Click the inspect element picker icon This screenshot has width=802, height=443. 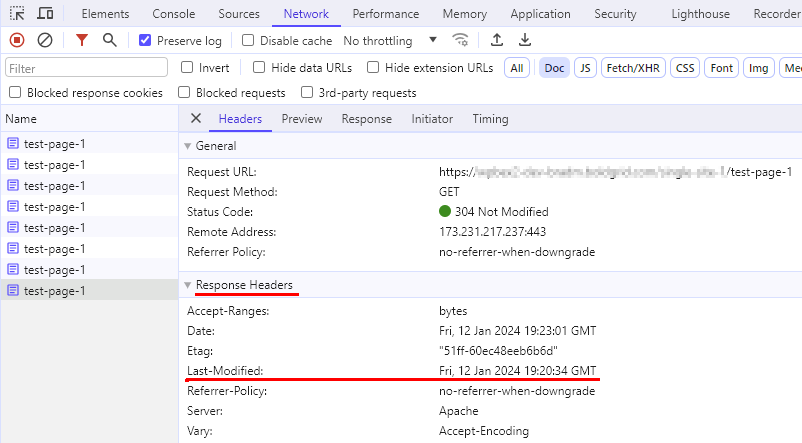17,13
